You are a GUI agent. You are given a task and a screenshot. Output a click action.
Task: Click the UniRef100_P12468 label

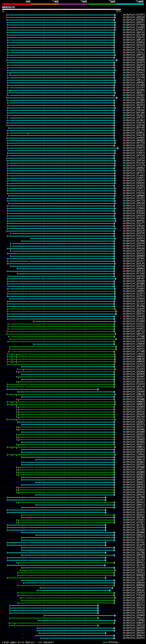134,85
